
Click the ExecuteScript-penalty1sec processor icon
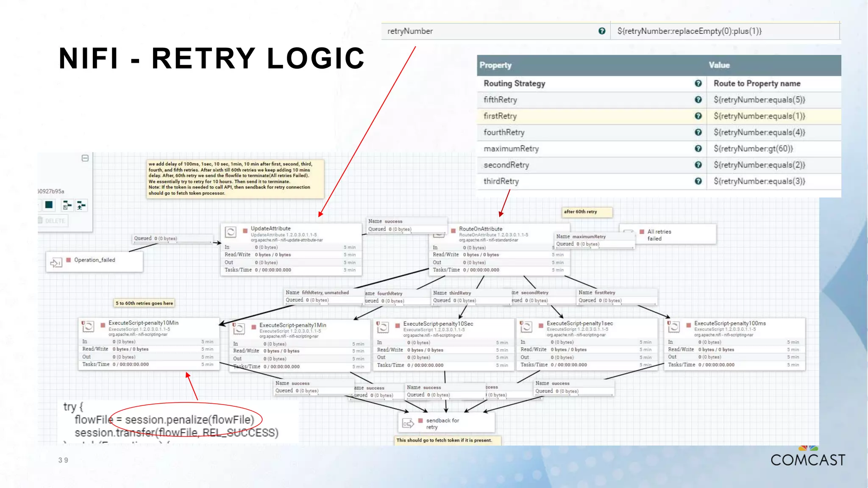pyautogui.click(x=526, y=326)
